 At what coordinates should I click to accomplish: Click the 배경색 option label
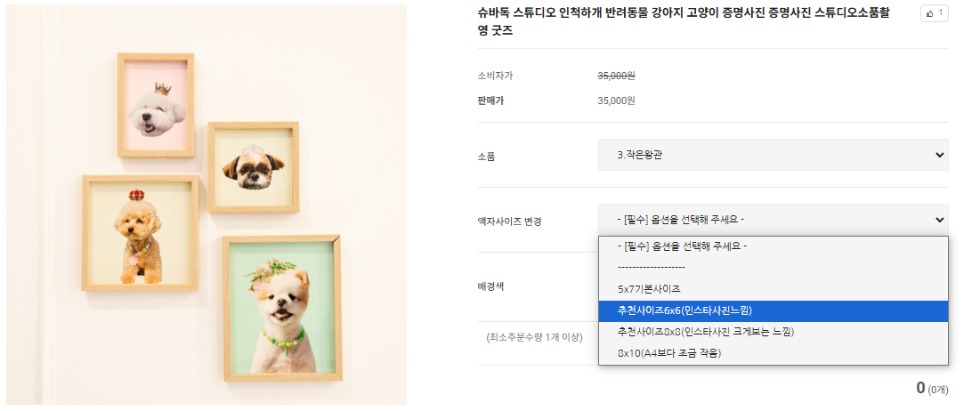pyautogui.click(x=491, y=286)
